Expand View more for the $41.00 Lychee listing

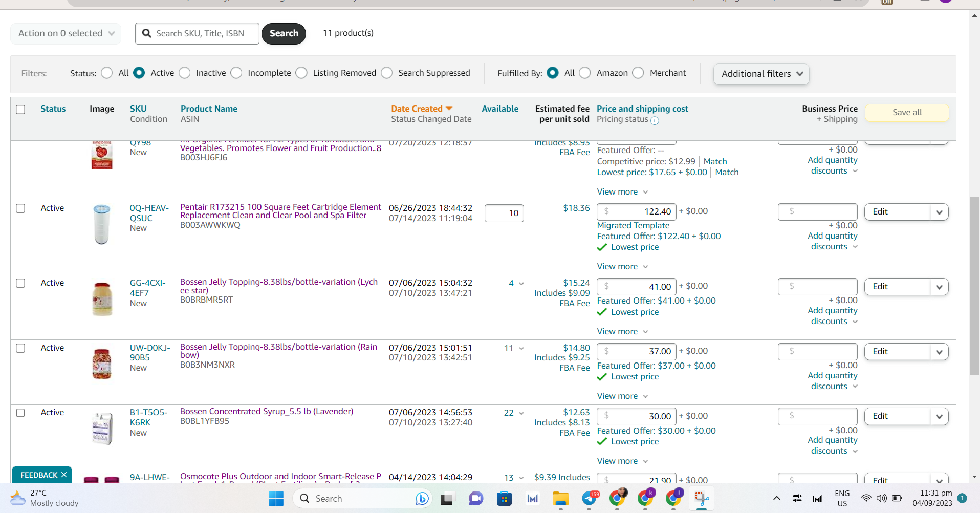[x=622, y=331]
